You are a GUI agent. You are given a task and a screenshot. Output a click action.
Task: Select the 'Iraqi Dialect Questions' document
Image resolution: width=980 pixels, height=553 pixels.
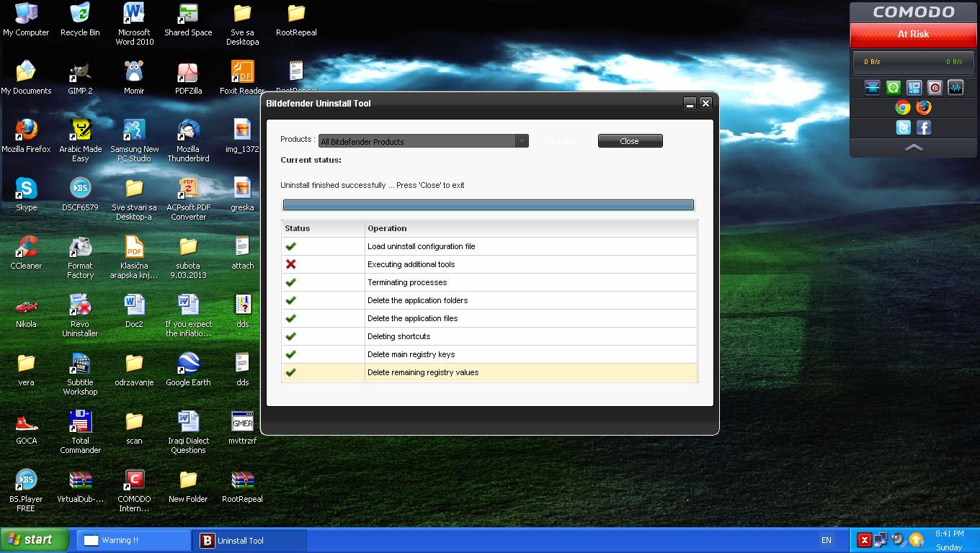coord(188,433)
